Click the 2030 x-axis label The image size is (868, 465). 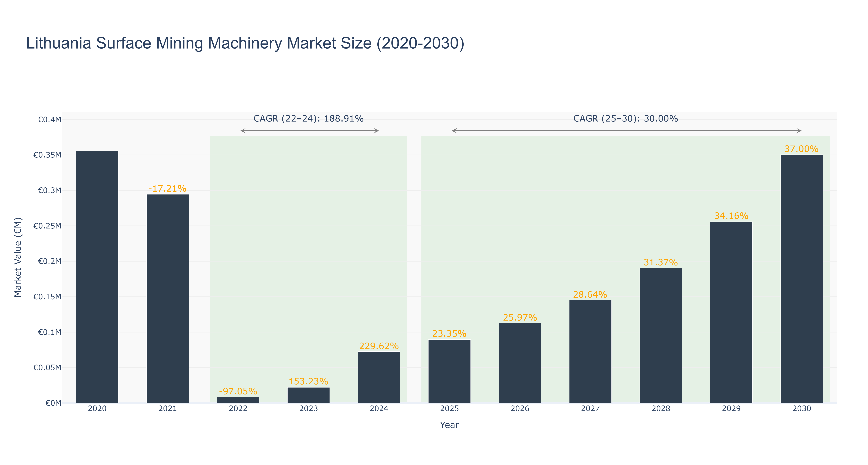(x=802, y=409)
